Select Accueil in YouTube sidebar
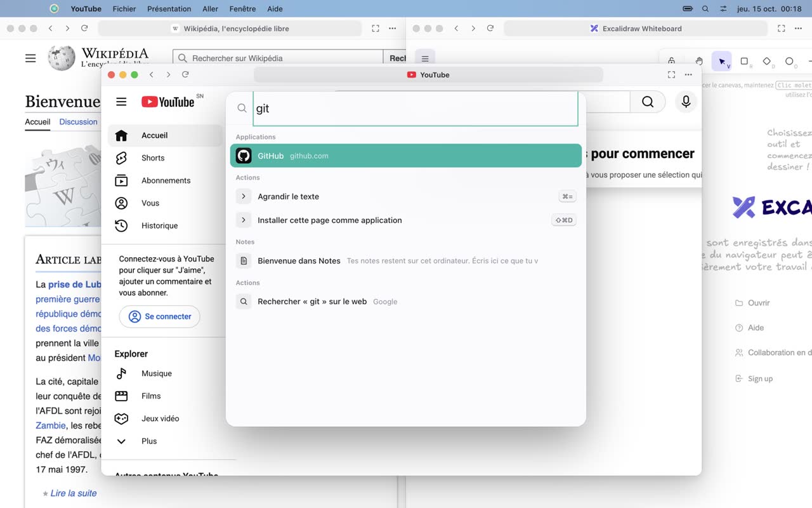This screenshot has width=812, height=508. tap(165, 135)
